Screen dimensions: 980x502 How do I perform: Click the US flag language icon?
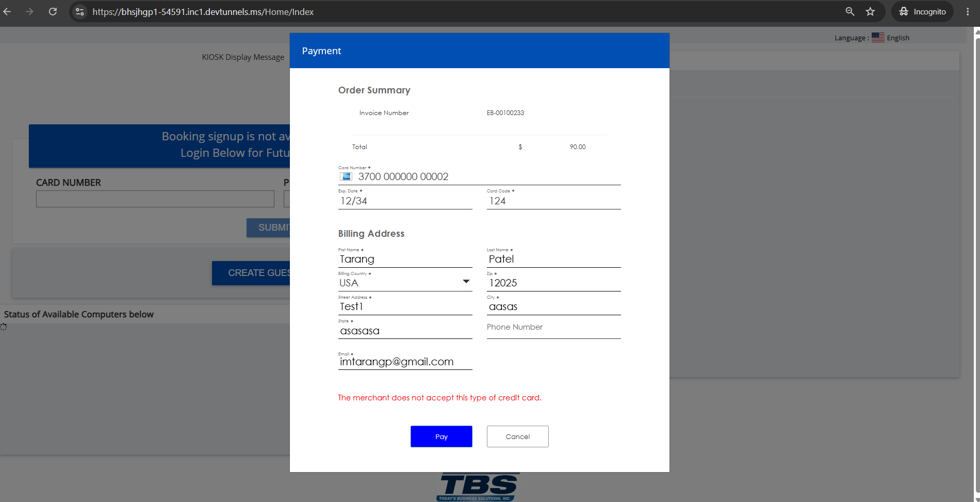(x=878, y=37)
